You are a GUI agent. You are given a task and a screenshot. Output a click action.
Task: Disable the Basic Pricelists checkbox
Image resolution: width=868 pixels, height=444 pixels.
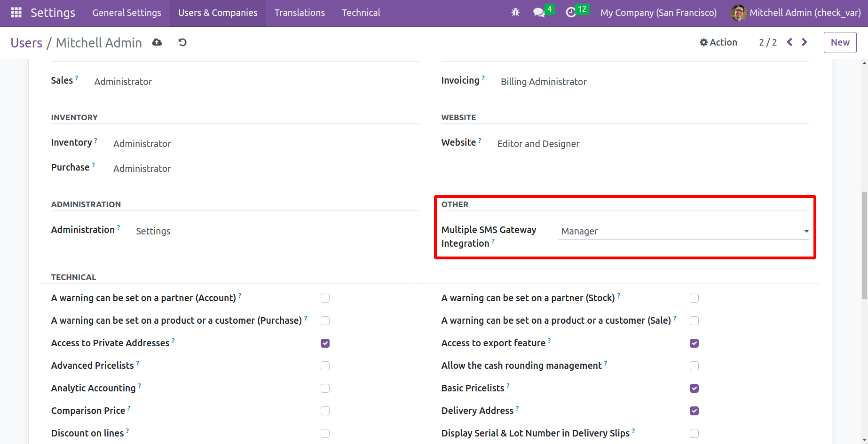pyautogui.click(x=694, y=389)
